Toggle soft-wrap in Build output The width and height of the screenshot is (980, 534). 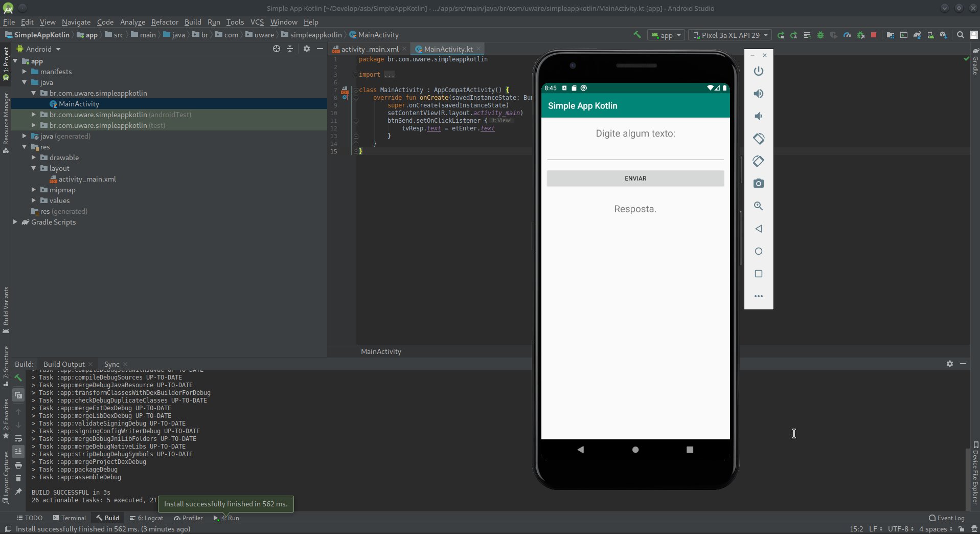pyautogui.click(x=18, y=438)
